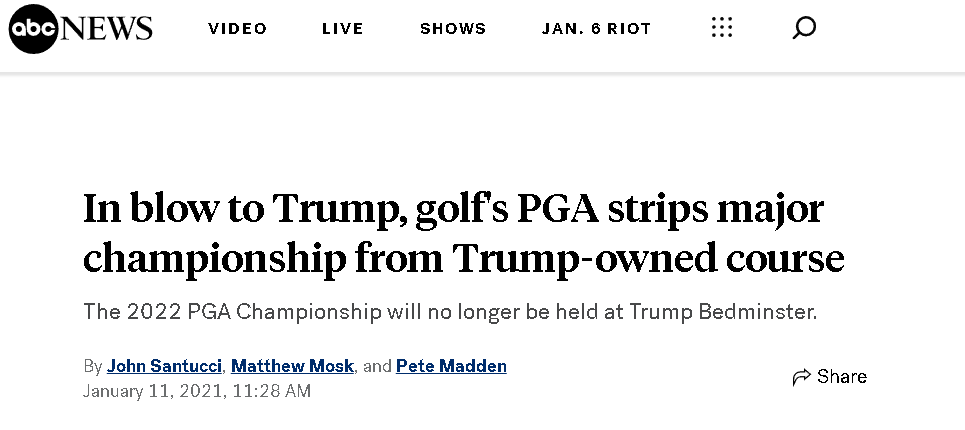This screenshot has height=430, width=965.
Task: Click the word 'and' in the byline
Action: [377, 367]
